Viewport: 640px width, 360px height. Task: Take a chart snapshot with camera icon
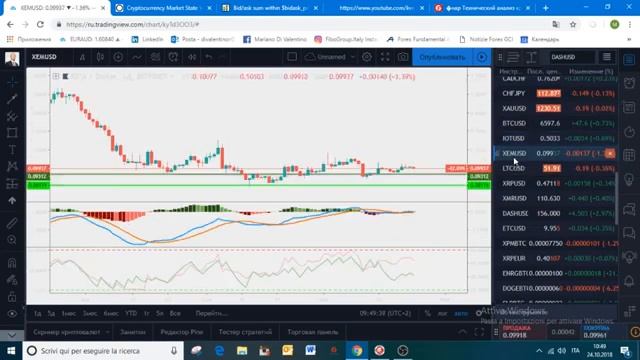pos(403,57)
